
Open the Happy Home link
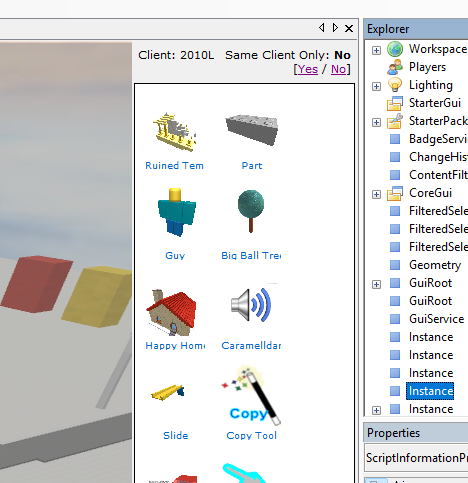pyautogui.click(x=175, y=346)
